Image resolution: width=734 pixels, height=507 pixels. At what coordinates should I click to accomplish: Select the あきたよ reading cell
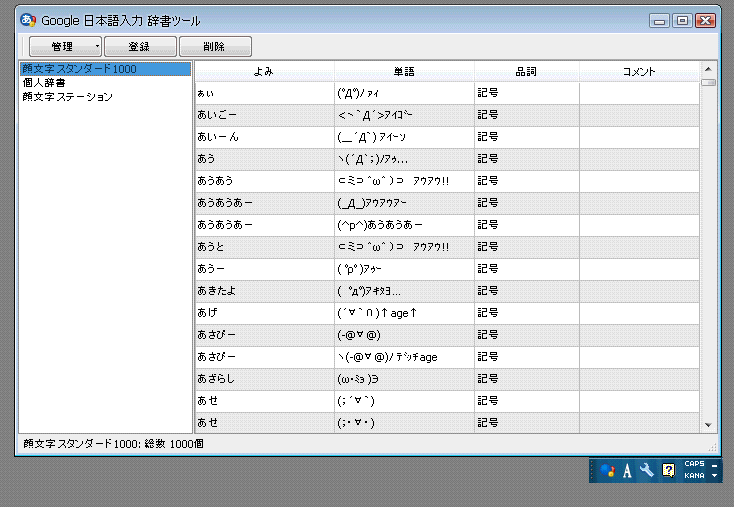pyautogui.click(x=264, y=291)
